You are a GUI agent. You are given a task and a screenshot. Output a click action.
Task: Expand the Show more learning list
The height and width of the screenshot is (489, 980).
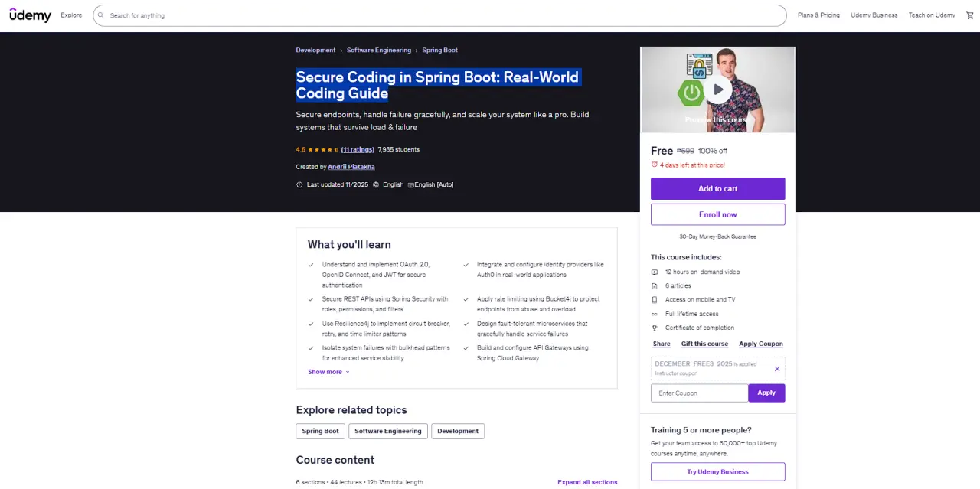[x=328, y=372]
